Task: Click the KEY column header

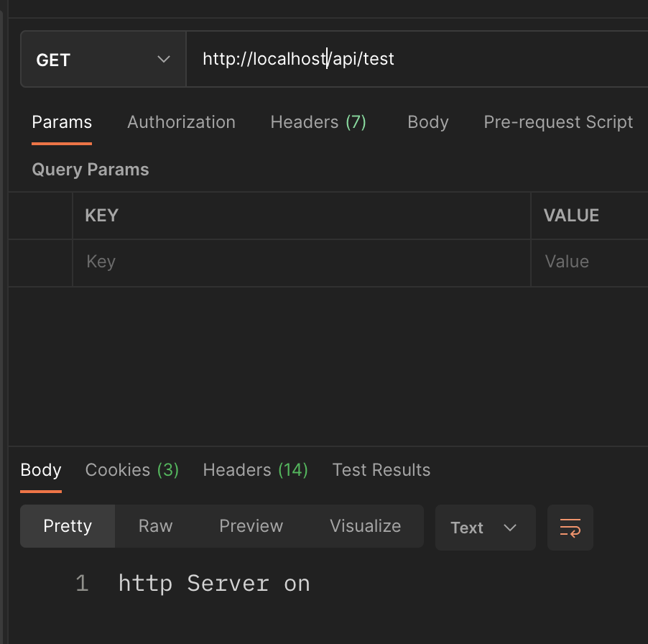Action: (x=102, y=216)
